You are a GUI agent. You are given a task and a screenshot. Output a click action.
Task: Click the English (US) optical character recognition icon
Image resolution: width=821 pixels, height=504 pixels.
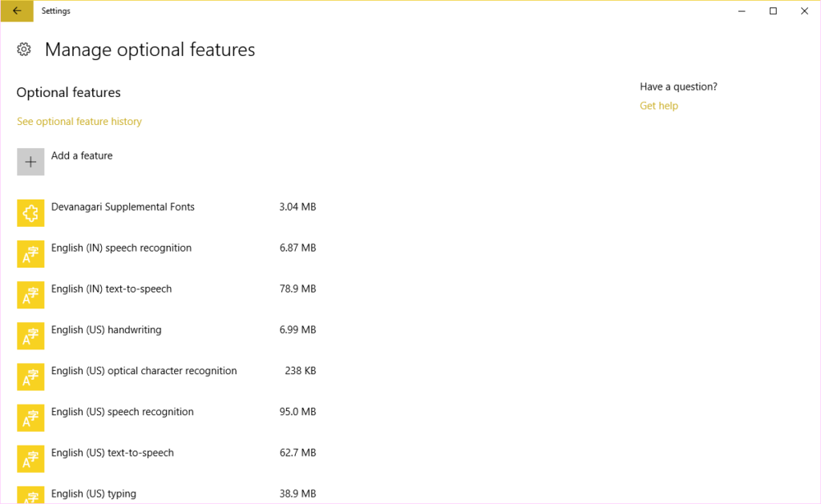point(30,377)
